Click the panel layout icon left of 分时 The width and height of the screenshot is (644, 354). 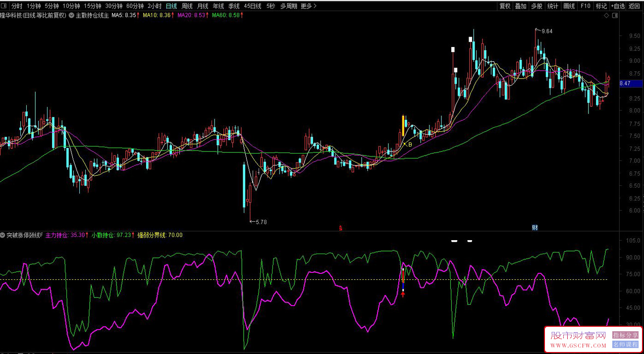click(x=5, y=6)
